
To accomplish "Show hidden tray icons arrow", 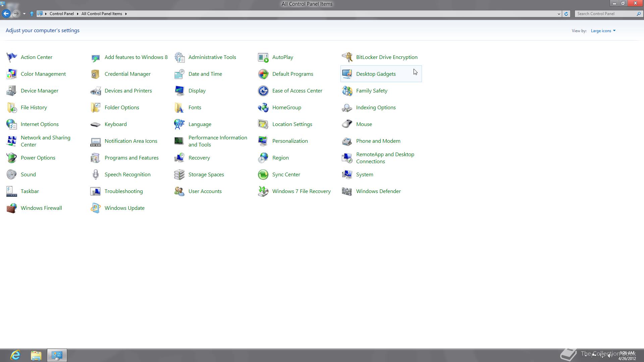I will click(586, 356).
